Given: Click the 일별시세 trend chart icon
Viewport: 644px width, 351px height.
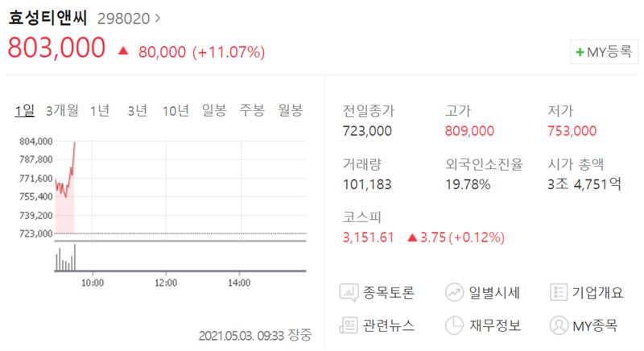Looking at the screenshot, I should (455, 293).
